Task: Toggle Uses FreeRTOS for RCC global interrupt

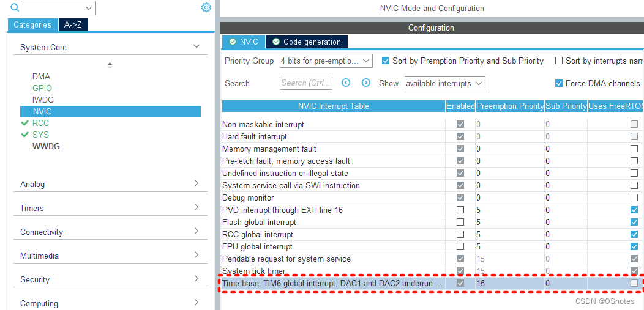Action: [634, 234]
